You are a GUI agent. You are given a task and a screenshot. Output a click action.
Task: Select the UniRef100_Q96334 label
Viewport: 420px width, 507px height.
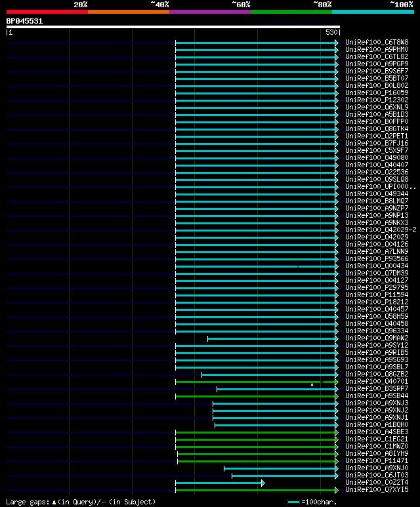tap(377, 331)
